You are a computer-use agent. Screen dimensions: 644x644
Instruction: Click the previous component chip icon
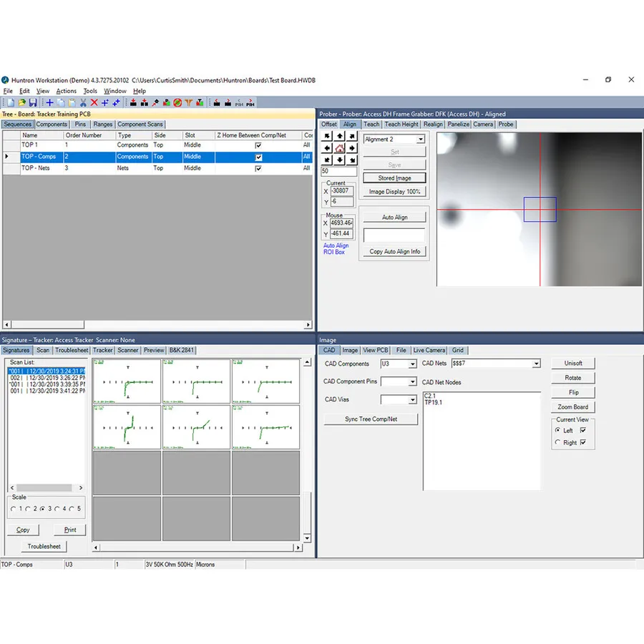click(x=217, y=102)
